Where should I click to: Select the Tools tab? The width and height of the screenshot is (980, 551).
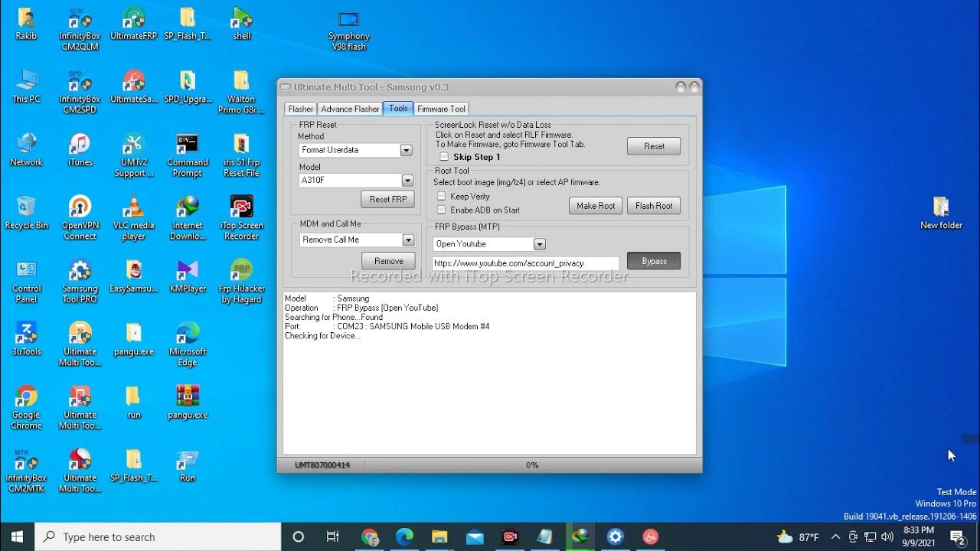398,108
